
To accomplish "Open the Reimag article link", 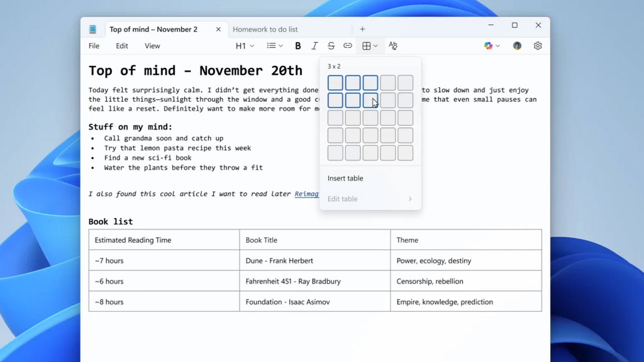I will (306, 194).
